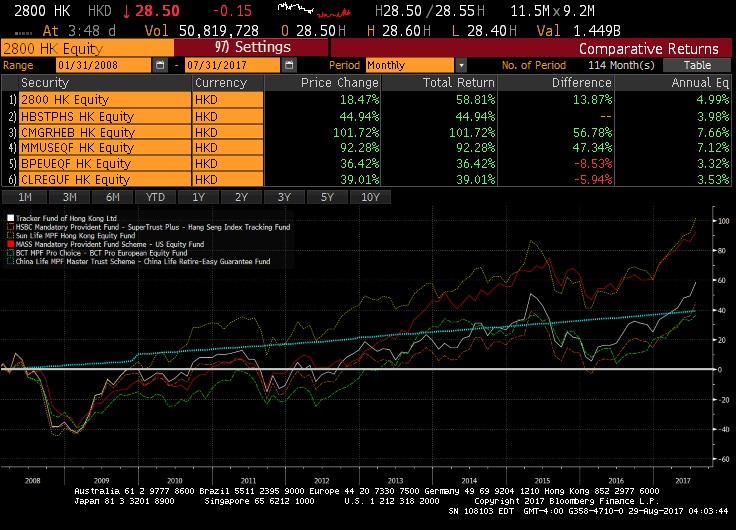
Task: Click the Tracker Fund of Hong Kong legend label
Action: [66, 218]
